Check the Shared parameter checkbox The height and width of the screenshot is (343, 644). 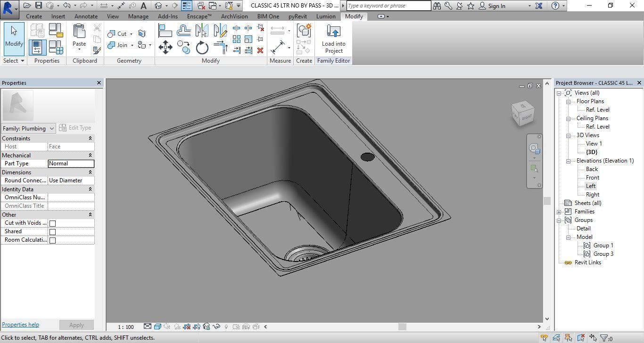(53, 232)
